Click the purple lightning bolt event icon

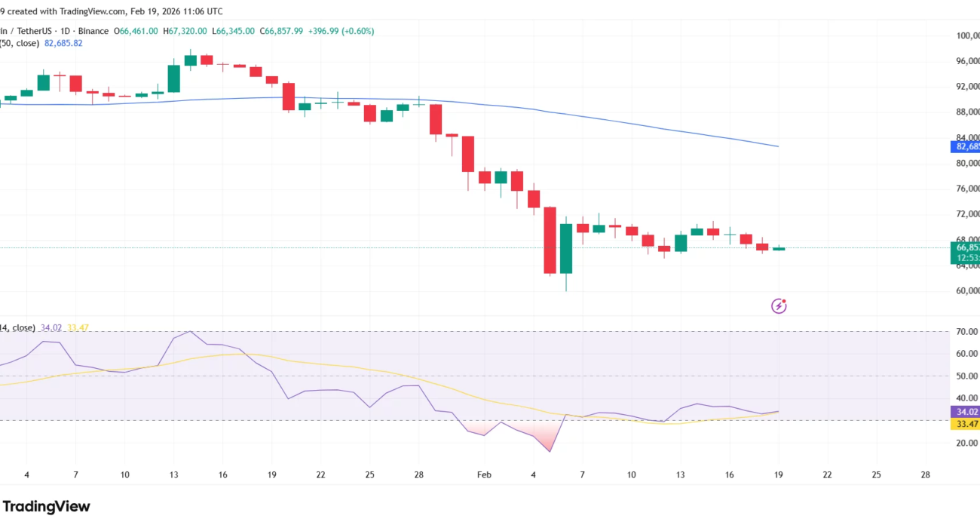click(x=779, y=305)
